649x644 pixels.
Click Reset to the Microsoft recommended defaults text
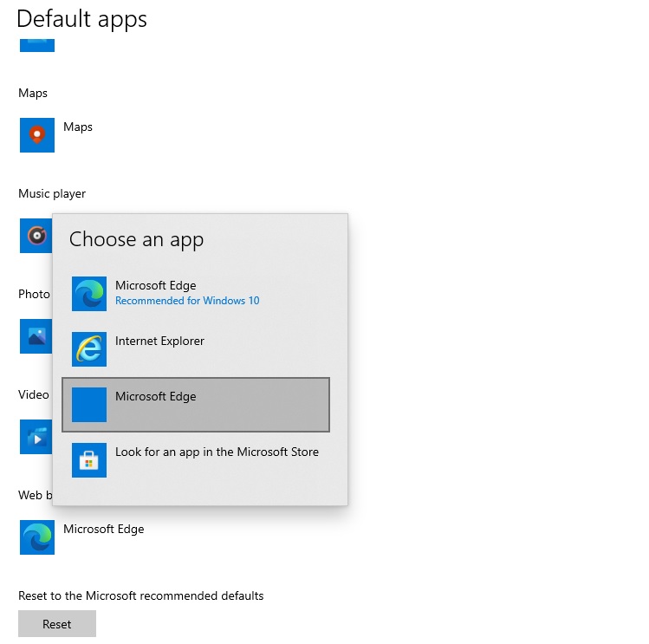click(x=140, y=595)
